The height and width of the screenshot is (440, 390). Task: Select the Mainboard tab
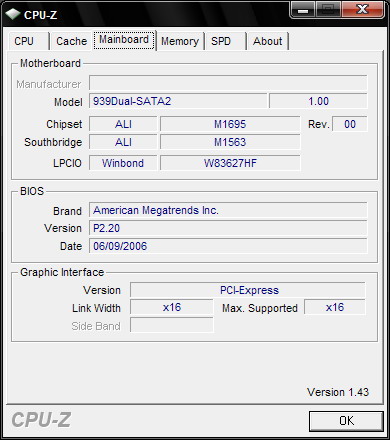click(x=124, y=40)
